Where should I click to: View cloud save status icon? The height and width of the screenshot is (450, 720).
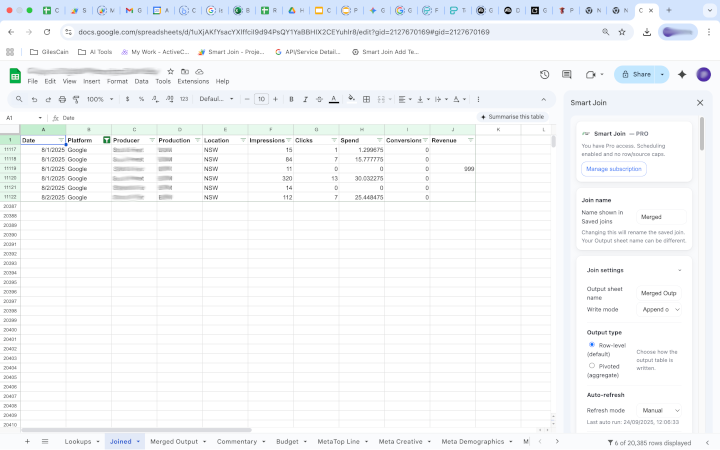[199, 71]
